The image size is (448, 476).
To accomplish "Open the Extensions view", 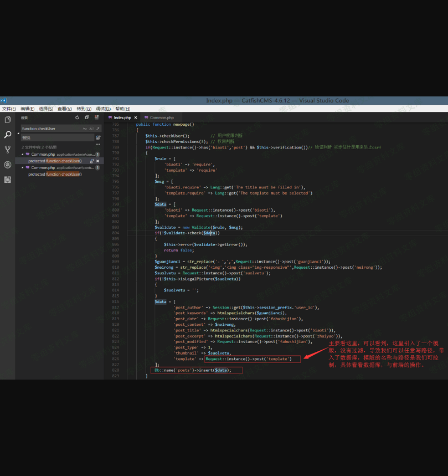I will (8, 180).
